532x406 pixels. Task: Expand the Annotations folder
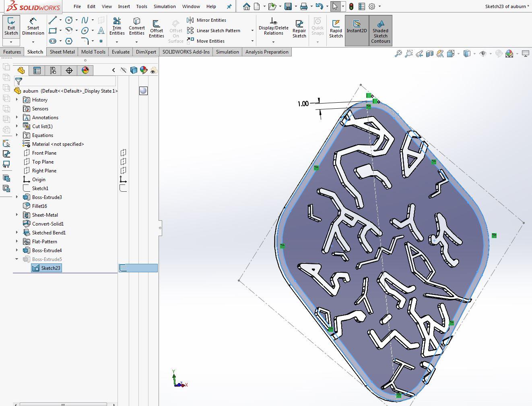(x=17, y=117)
